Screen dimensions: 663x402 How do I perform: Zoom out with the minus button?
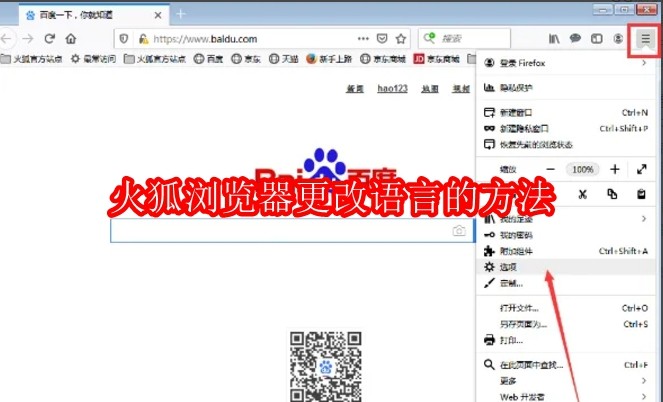551,169
